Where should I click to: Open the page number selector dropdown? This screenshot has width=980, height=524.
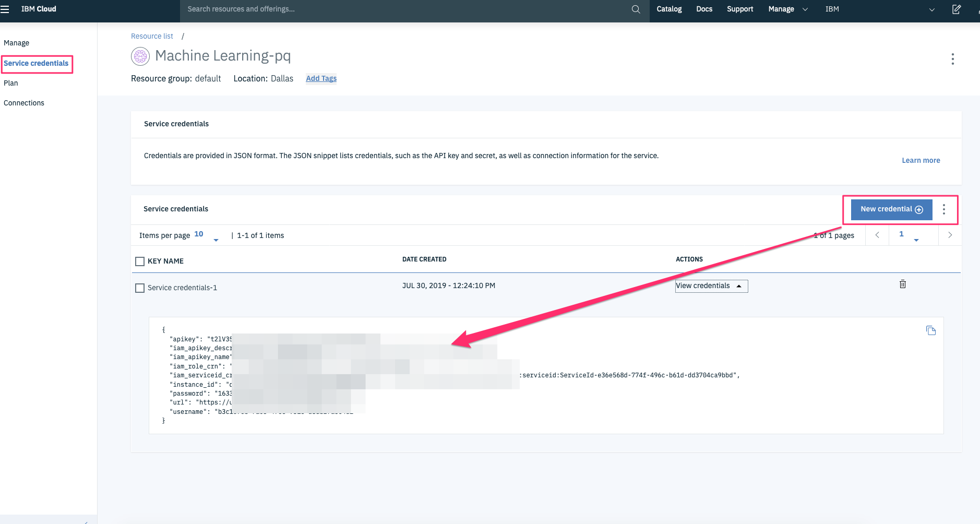point(909,235)
